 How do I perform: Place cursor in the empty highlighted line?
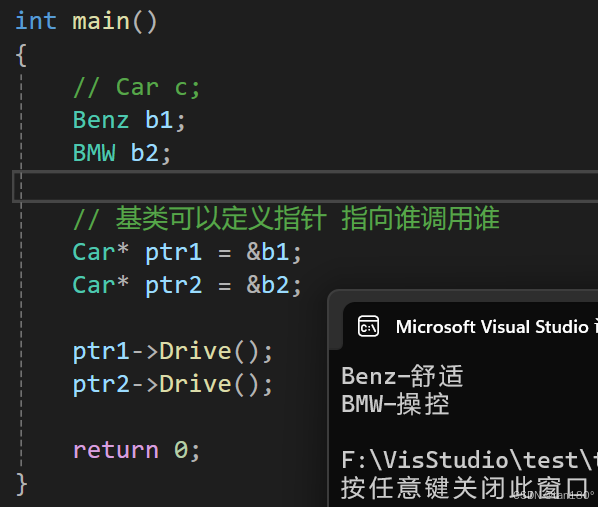point(305,186)
